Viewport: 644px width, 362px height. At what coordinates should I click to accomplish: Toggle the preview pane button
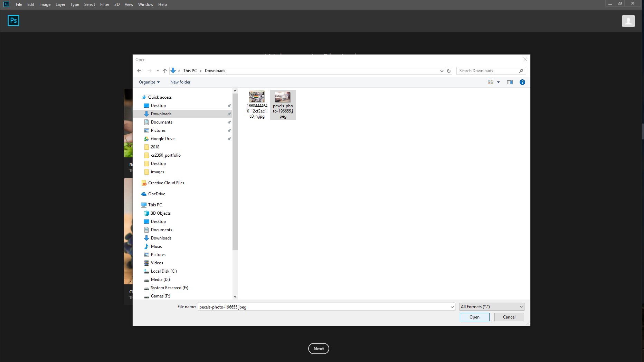(510, 82)
